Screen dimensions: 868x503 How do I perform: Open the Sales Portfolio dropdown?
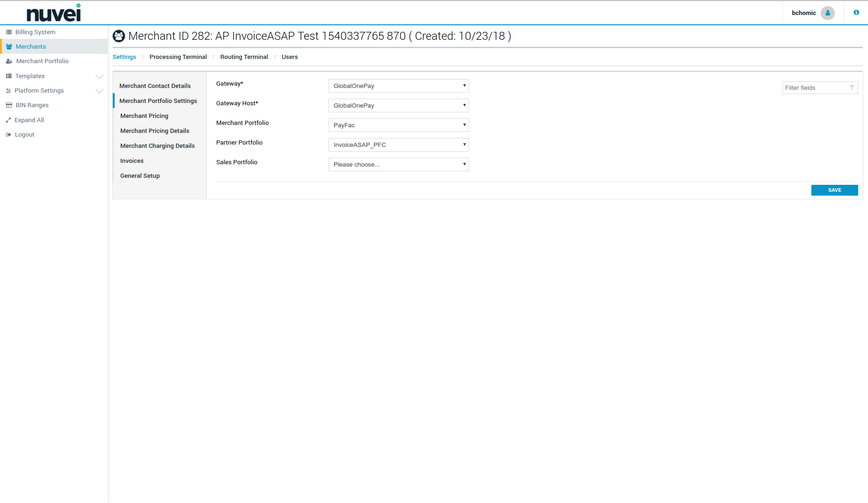[399, 165]
